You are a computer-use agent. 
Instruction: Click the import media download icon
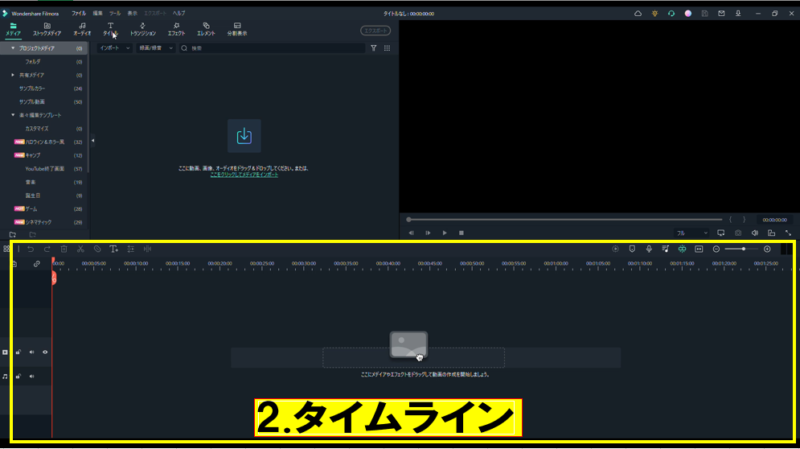click(244, 136)
